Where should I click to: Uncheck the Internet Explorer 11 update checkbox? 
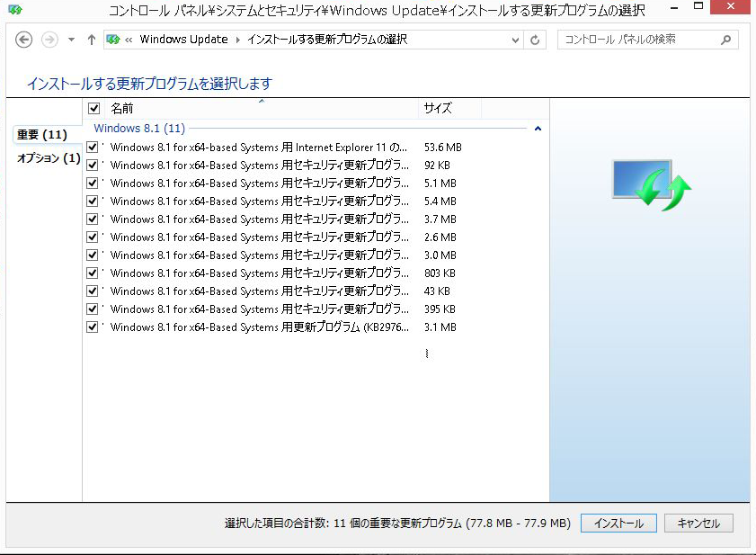[x=92, y=147]
